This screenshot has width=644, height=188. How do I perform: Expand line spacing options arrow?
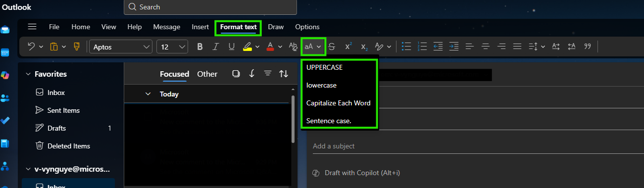point(543,47)
